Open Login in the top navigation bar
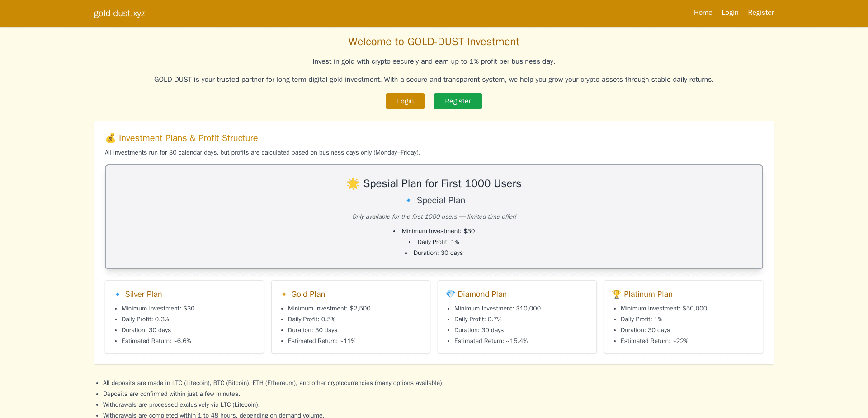Image resolution: width=868 pixels, height=418 pixels. pos(730,13)
